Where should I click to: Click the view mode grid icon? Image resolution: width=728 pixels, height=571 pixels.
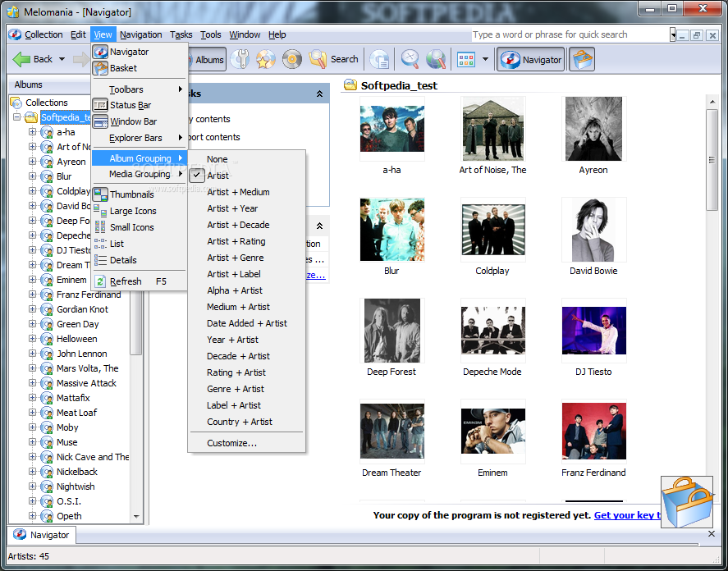[x=466, y=59]
